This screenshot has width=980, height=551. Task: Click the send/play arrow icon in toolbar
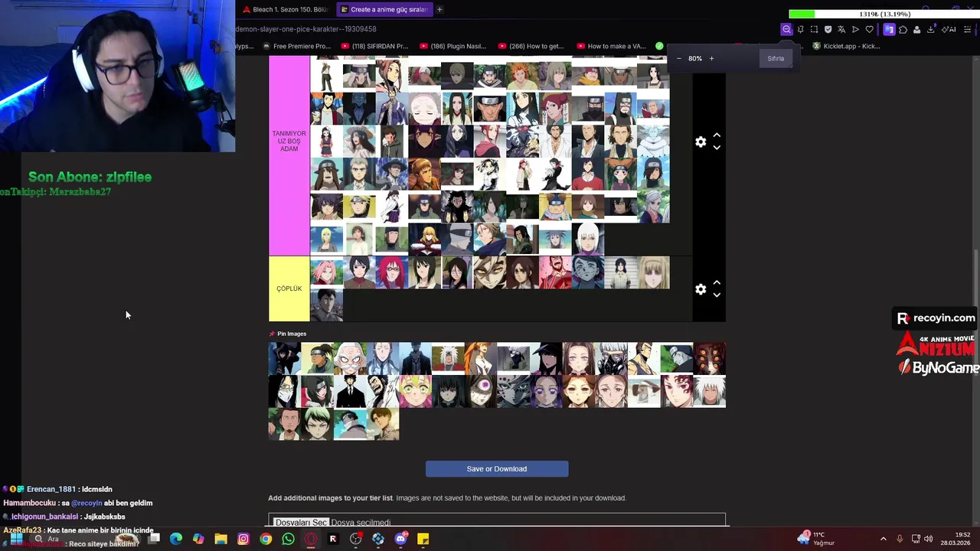pyautogui.click(x=855, y=29)
